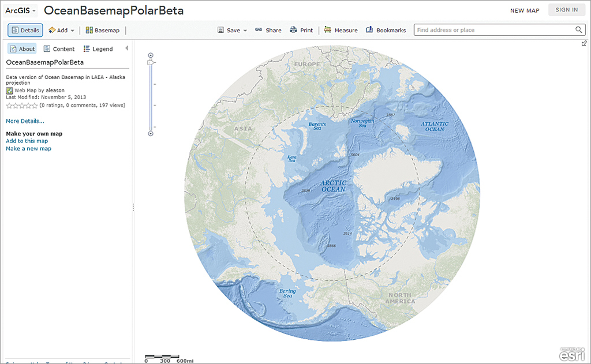
Task: Click the expand map icon at top right
Action: 584,43
